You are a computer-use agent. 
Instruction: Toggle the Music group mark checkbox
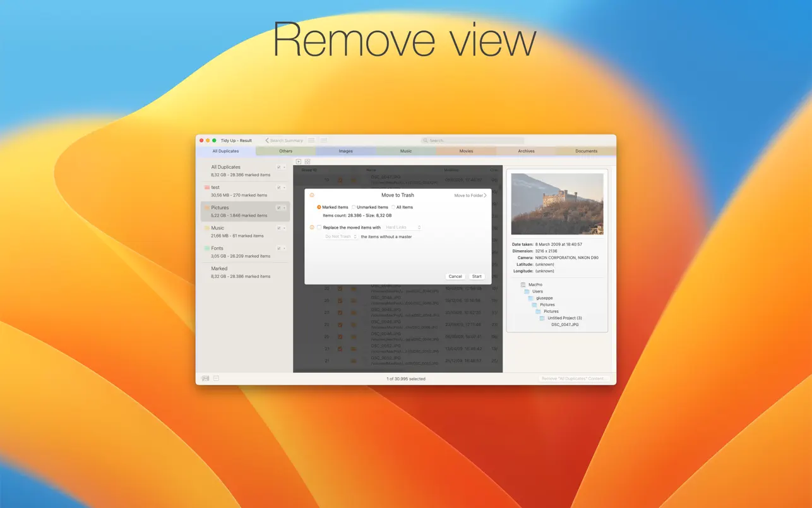coord(278,228)
